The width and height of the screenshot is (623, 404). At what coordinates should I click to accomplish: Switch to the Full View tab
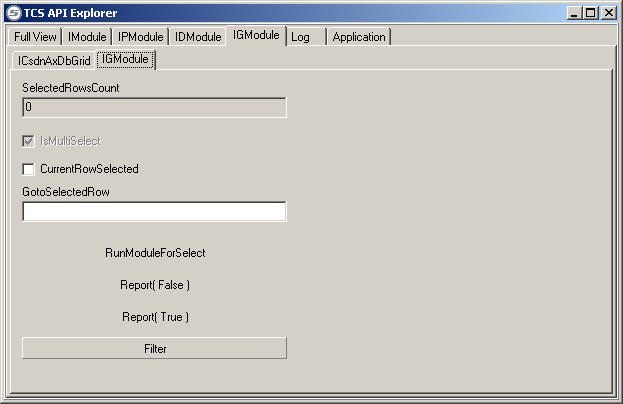[36, 37]
